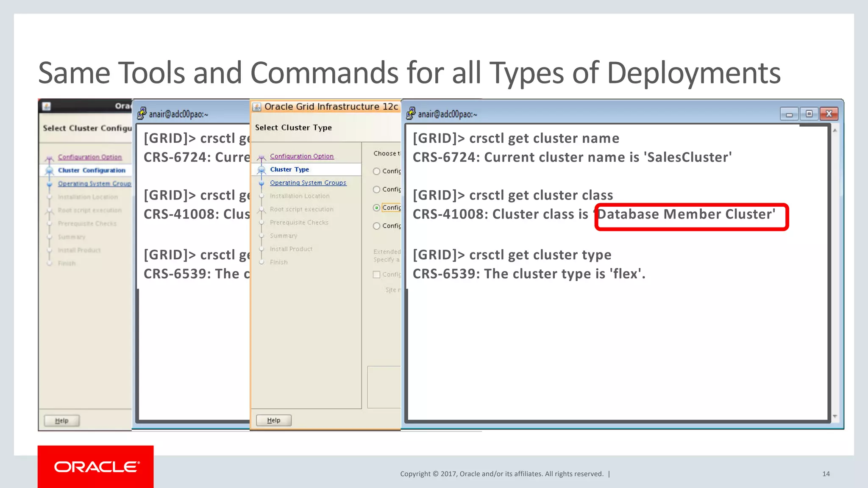Click the 'crsctl get cluster name' line in right terminal
This screenshot has width=868, height=488.
pos(516,138)
